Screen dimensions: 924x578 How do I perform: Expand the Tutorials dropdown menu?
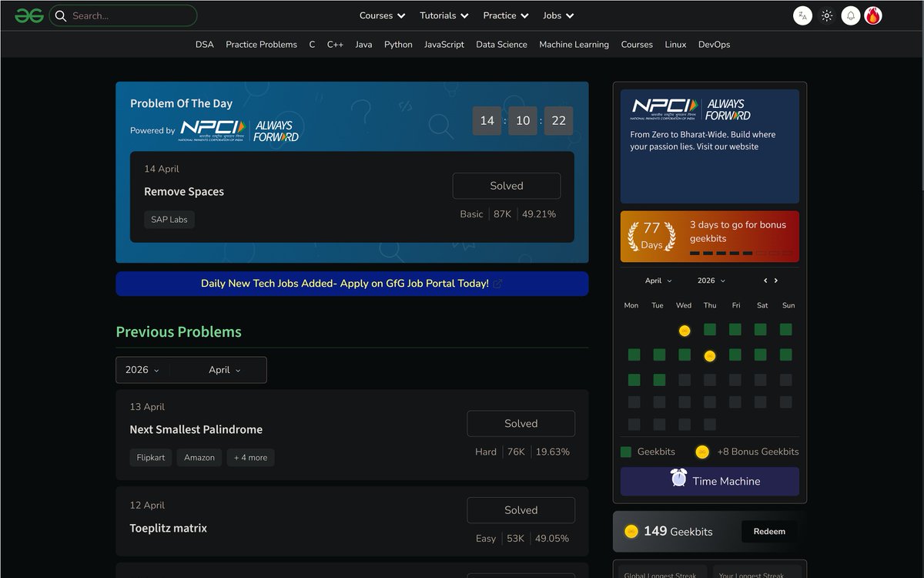tap(444, 15)
